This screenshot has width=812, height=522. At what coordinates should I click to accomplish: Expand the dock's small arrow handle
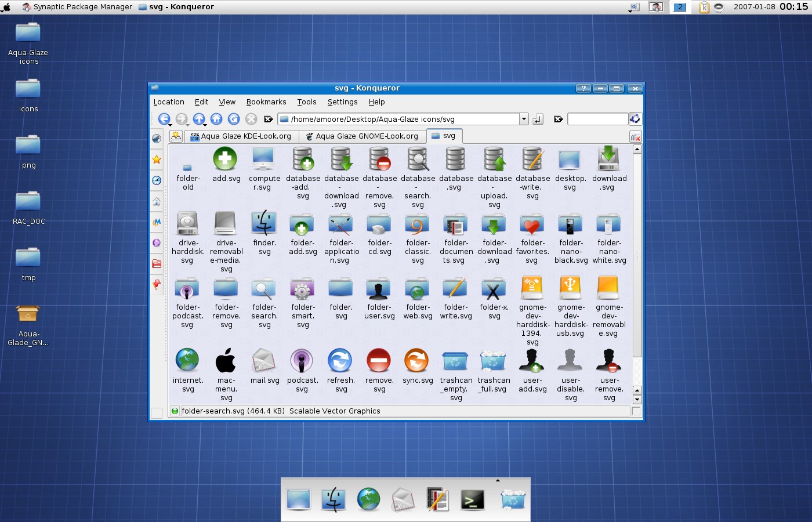[x=498, y=480]
